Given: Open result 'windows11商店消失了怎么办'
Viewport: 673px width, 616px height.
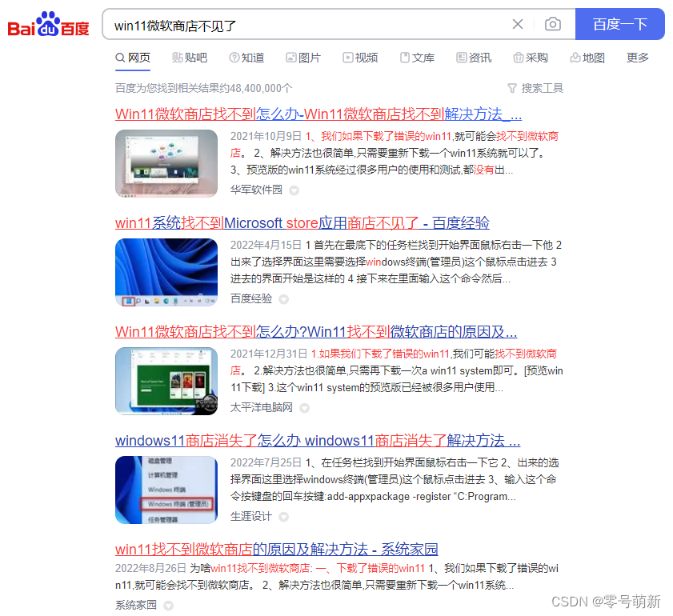Looking at the screenshot, I should [x=318, y=441].
